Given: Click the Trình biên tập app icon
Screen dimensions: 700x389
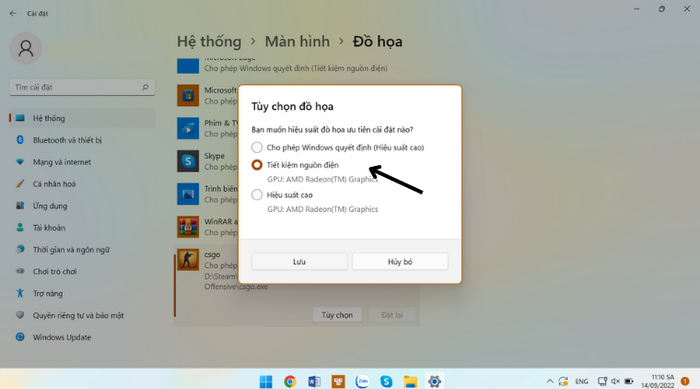Looking at the screenshot, I should 188,194.
